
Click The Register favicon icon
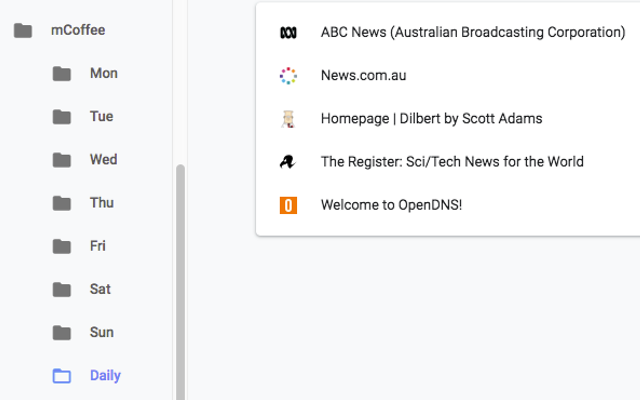[x=288, y=162]
